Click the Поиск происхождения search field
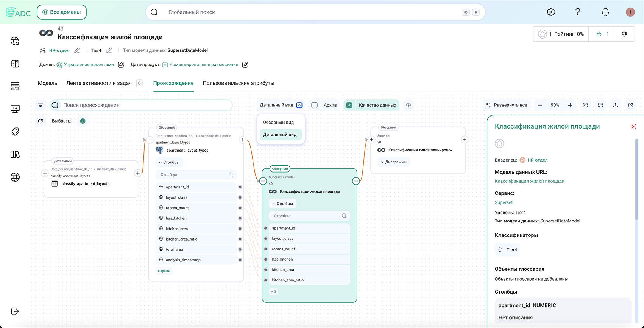644x328 pixels. point(146,105)
